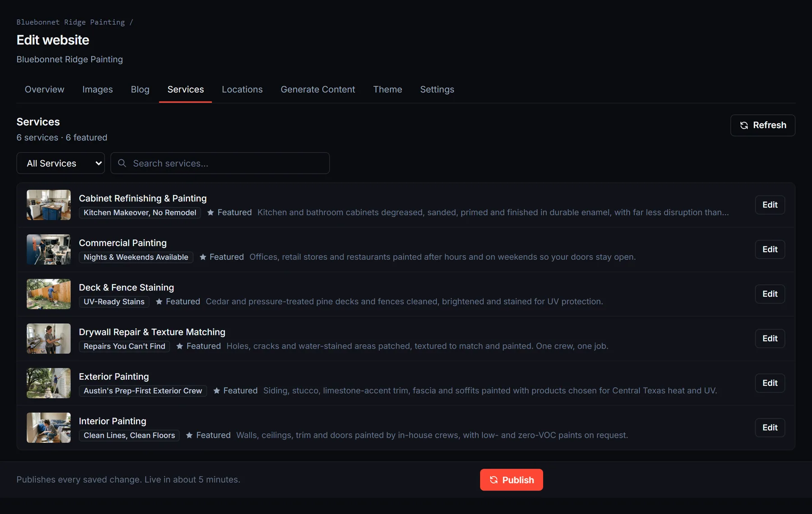Open the All Services filter dropdown

click(x=60, y=163)
